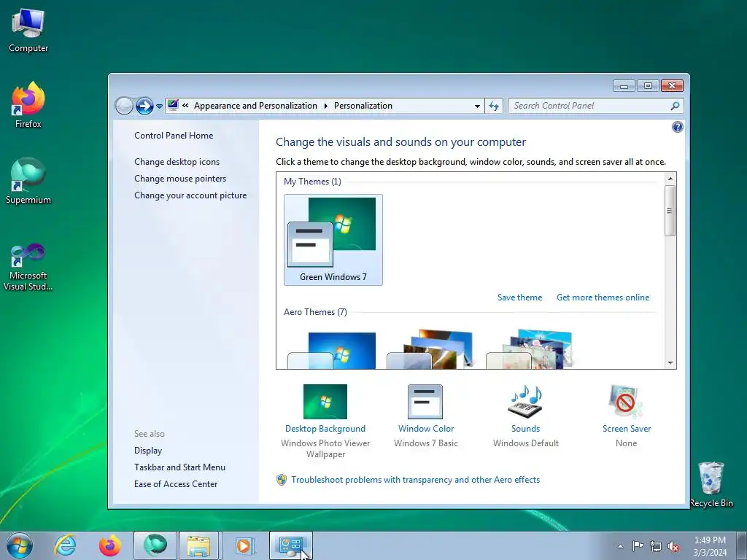Click Appearance and Personalization breadcrumb
This screenshot has width=747, height=560.
coord(255,106)
